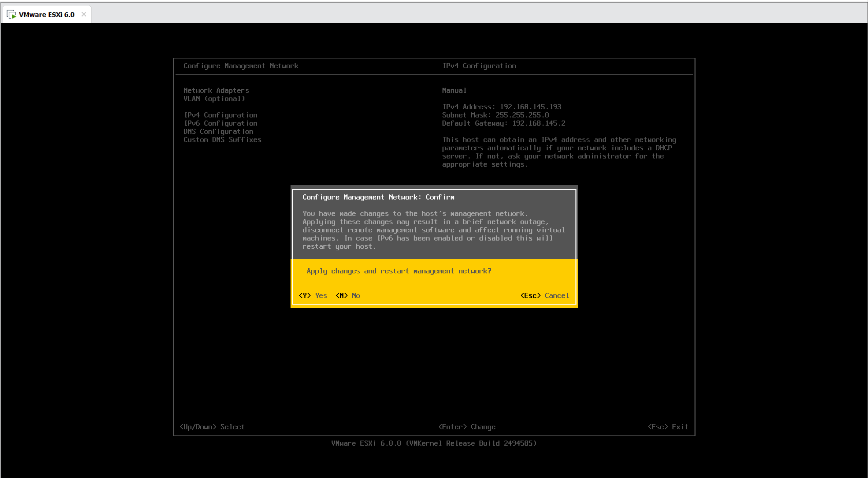
Task: Click the Configure Management Network: Confirm title
Action: point(378,197)
